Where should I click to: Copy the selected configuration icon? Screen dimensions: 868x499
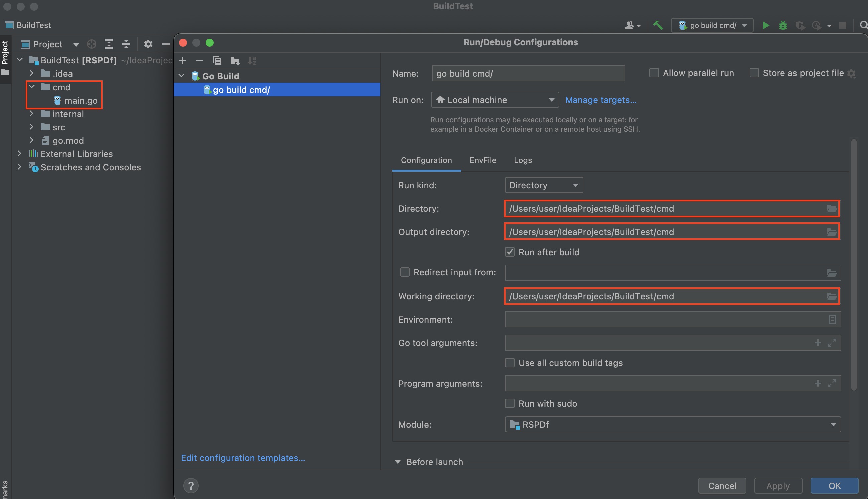pos(217,61)
